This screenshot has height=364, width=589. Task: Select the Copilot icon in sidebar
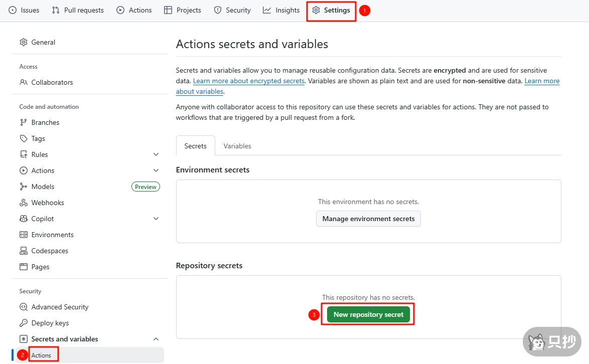point(24,219)
